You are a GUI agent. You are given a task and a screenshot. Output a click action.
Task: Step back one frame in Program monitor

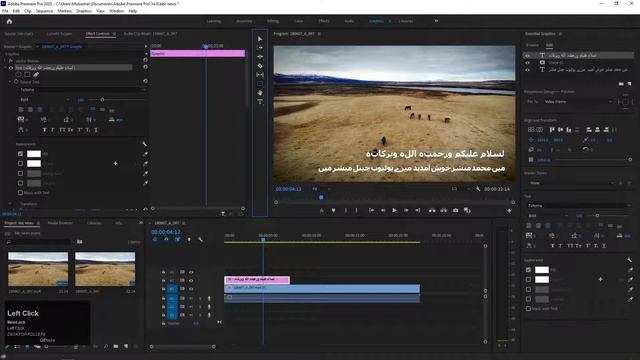[x=383, y=210]
